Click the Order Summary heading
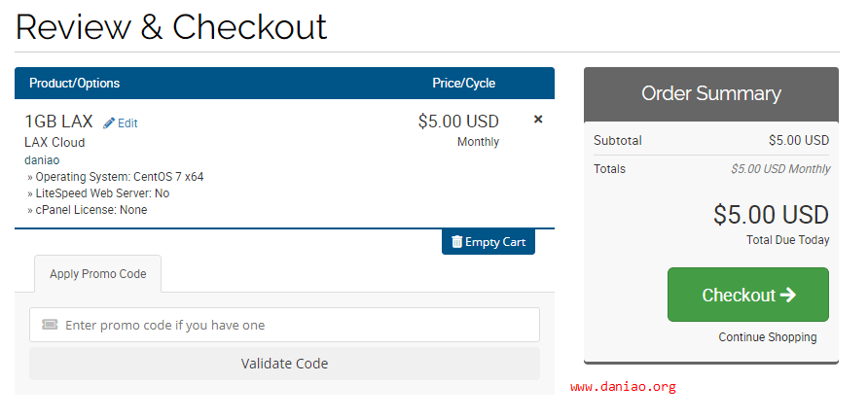The image size is (868, 419). pos(710,94)
